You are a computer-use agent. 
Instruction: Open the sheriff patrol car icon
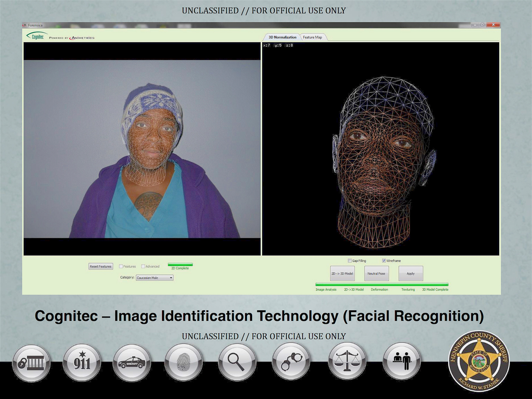[x=132, y=363]
